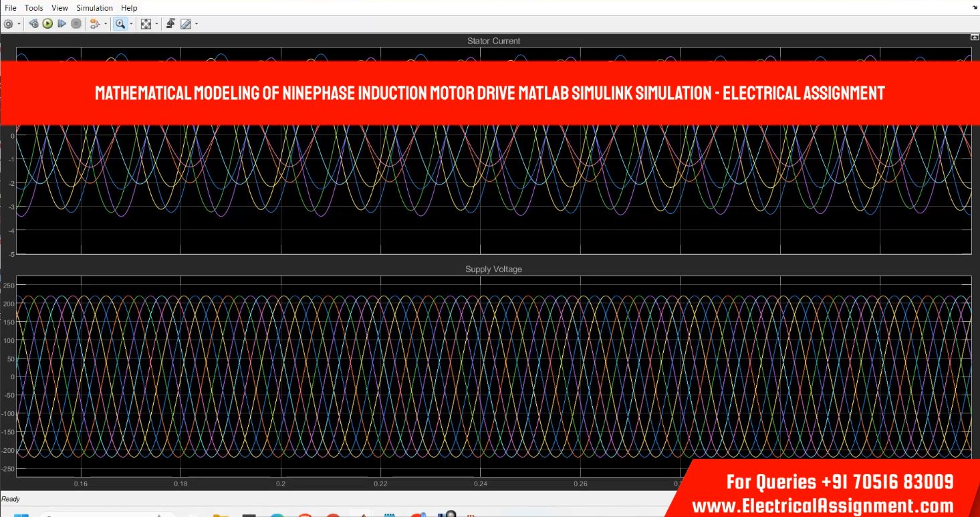Expand the dropdown beside the configuration gear
Image resolution: width=980 pixels, height=517 pixels.
(19, 24)
